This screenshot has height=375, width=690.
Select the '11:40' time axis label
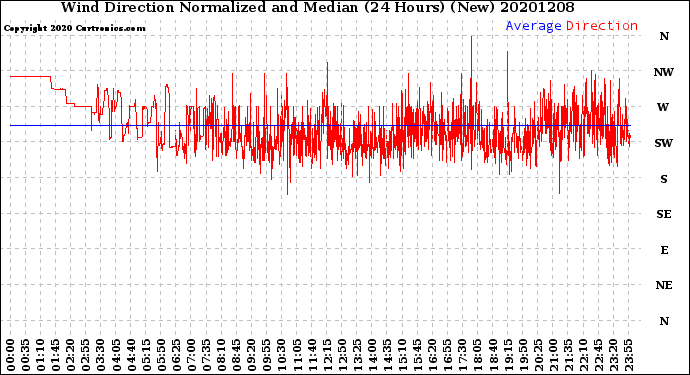tap(312, 355)
